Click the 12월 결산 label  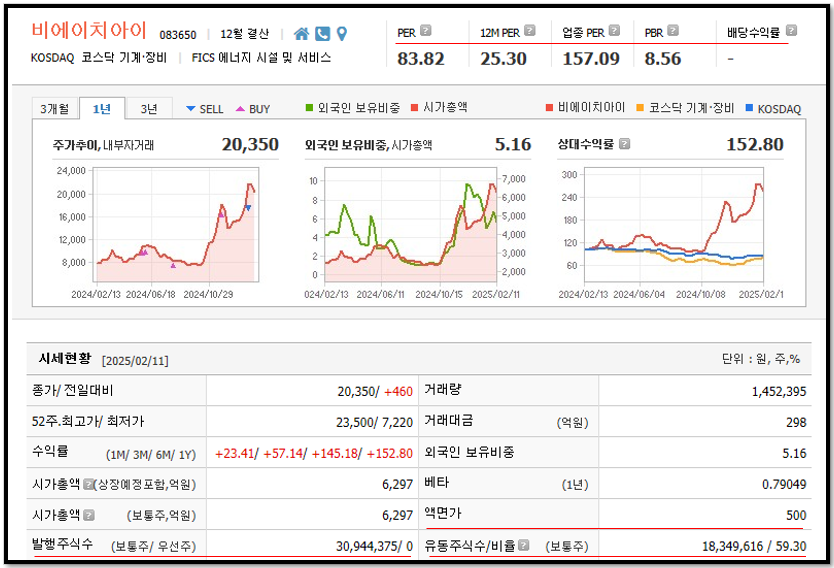pos(245,34)
